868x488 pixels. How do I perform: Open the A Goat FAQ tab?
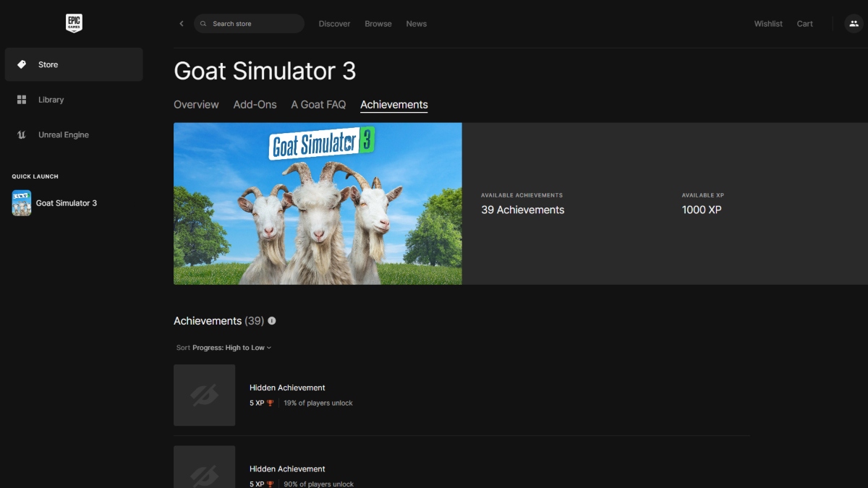318,105
